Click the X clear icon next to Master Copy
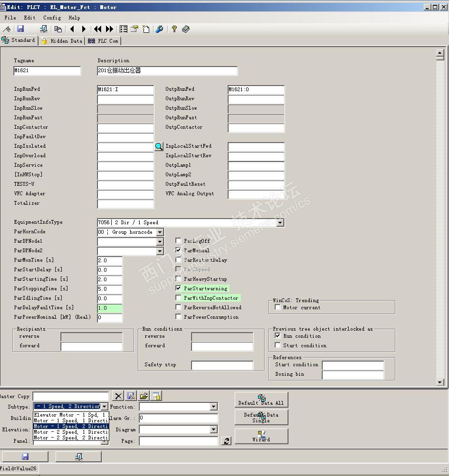Screen dimensions: 449x476 pos(118,396)
